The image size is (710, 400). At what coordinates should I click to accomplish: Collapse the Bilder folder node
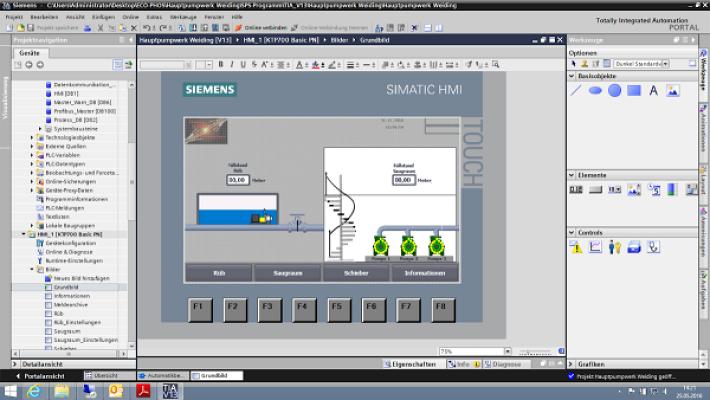[x=32, y=269]
